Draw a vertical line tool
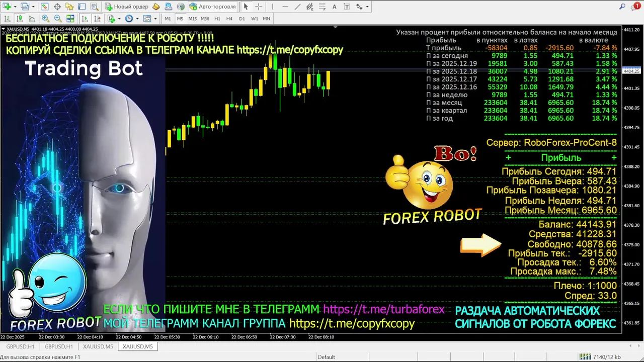644x362 pixels. 273,7
